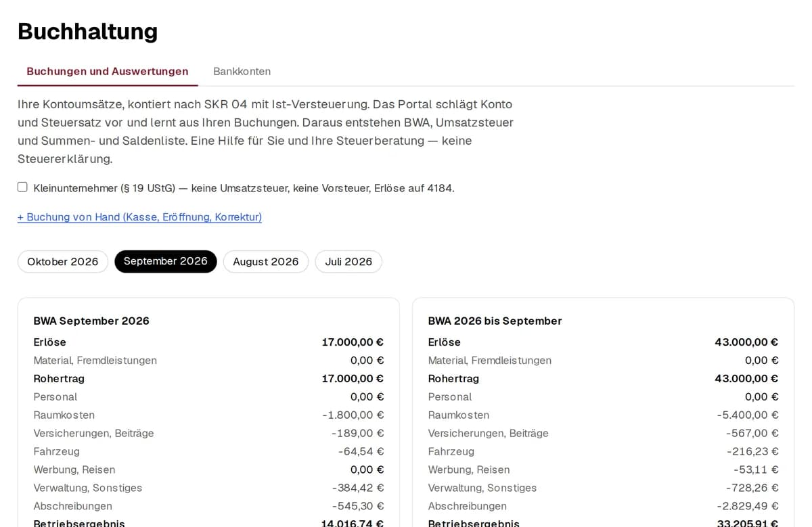Click the Erlöse amount 43.000,00 € in BWA 2026

pos(746,342)
